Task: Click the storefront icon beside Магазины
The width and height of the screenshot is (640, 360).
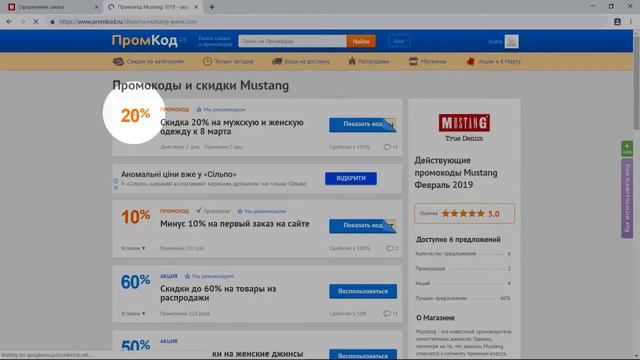Action: [x=413, y=61]
